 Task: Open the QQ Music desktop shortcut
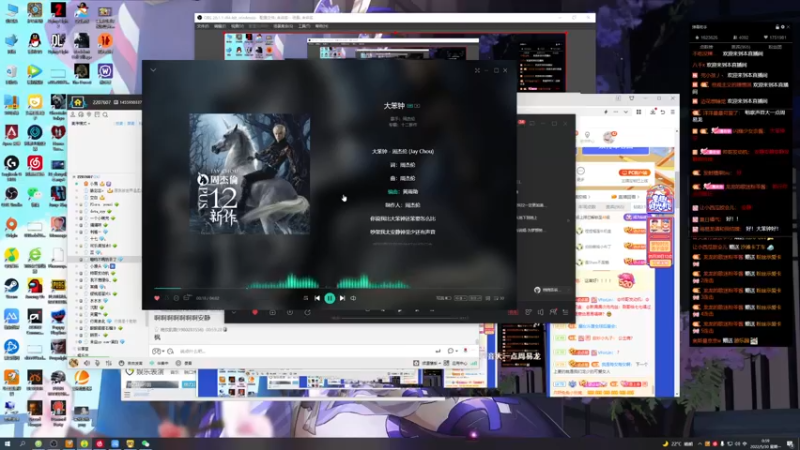[11, 258]
